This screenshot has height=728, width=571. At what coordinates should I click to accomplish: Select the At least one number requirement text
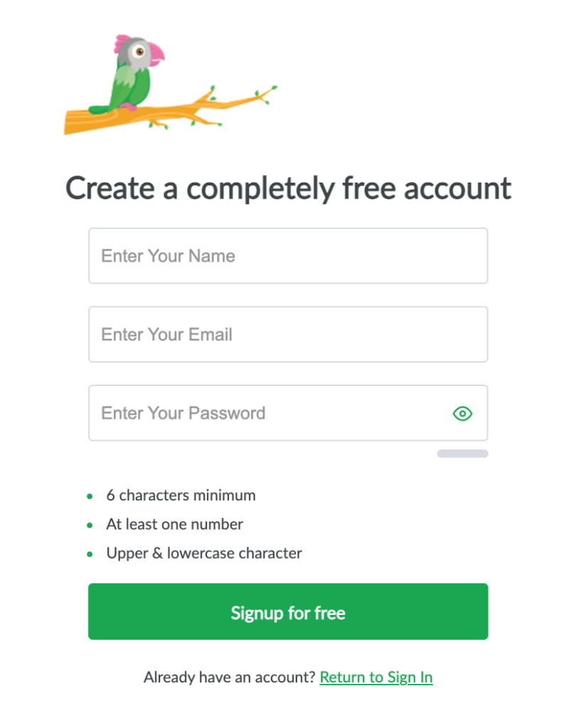tap(174, 524)
